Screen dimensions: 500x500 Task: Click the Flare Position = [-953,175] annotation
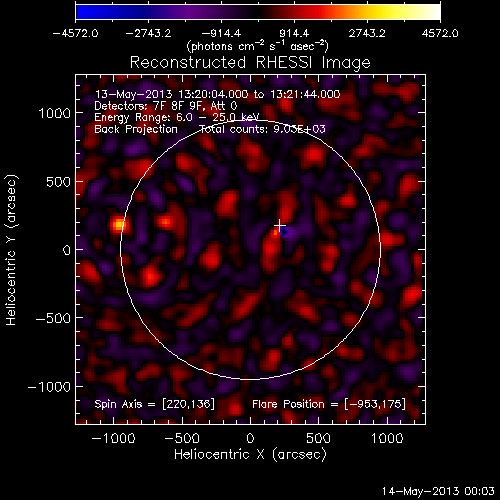[329, 404]
